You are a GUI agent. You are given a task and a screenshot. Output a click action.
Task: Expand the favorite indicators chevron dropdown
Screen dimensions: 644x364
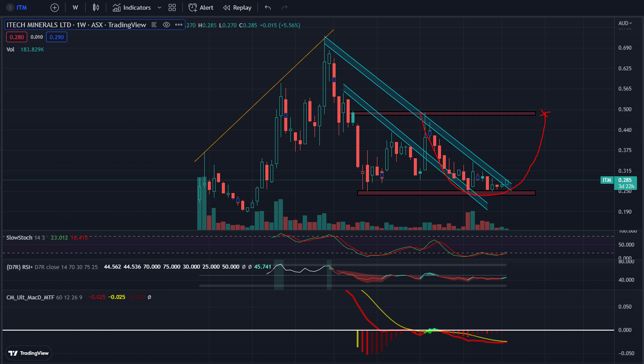click(159, 7)
